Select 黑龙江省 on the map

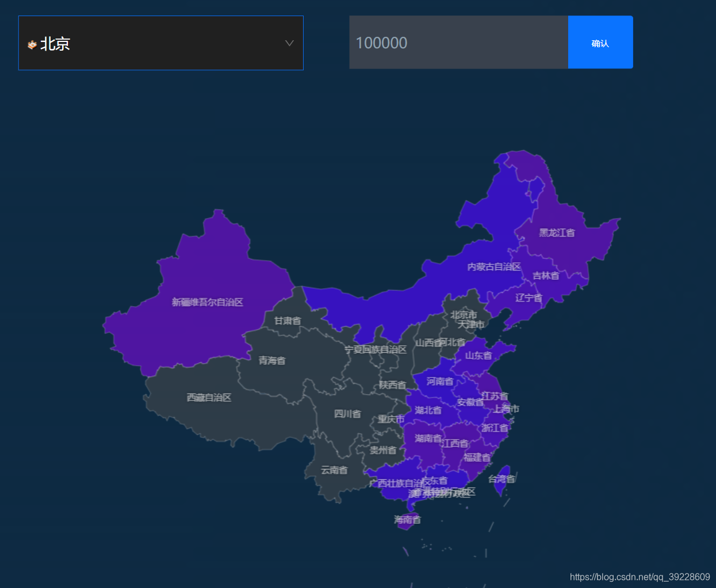click(x=557, y=233)
